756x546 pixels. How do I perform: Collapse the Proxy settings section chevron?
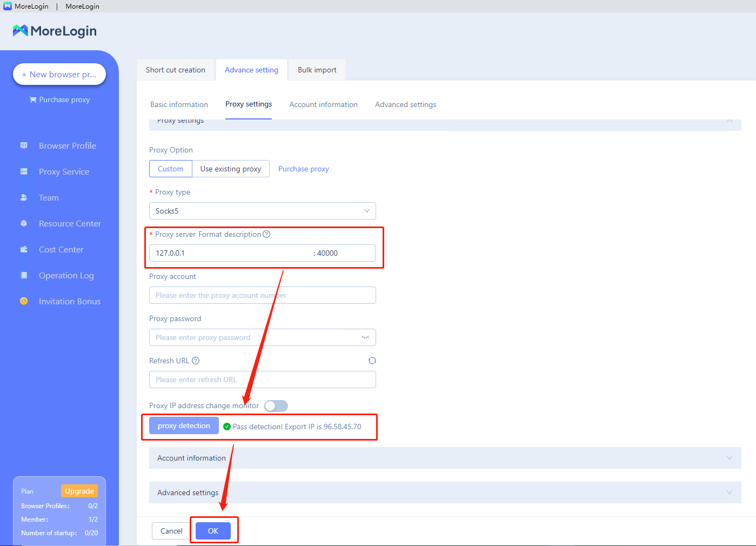[730, 121]
